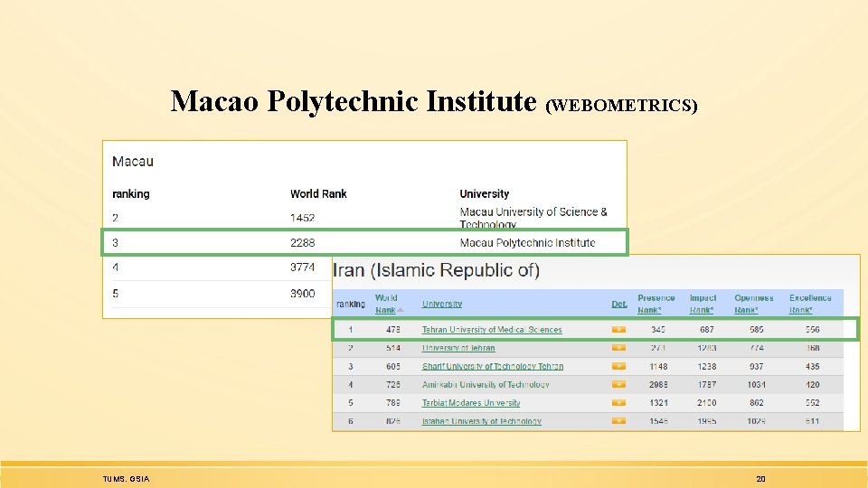Click impact rank value 2100
This screenshot has width=868, height=488.
tap(706, 403)
